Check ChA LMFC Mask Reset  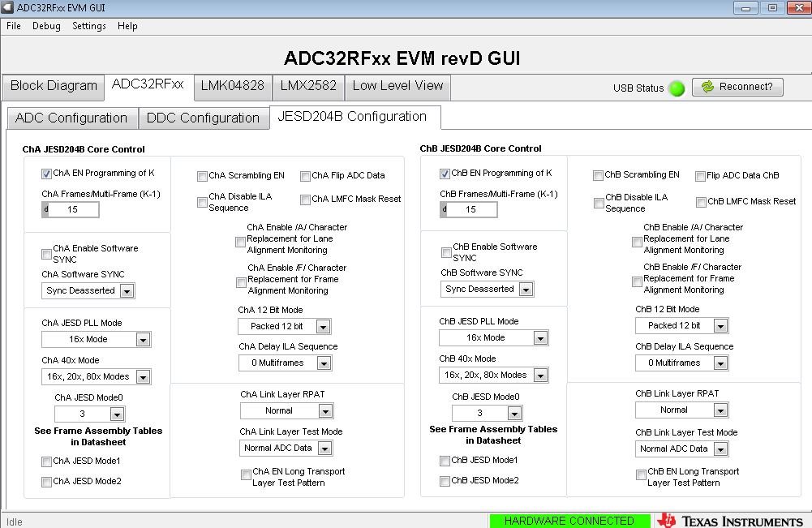pos(306,200)
